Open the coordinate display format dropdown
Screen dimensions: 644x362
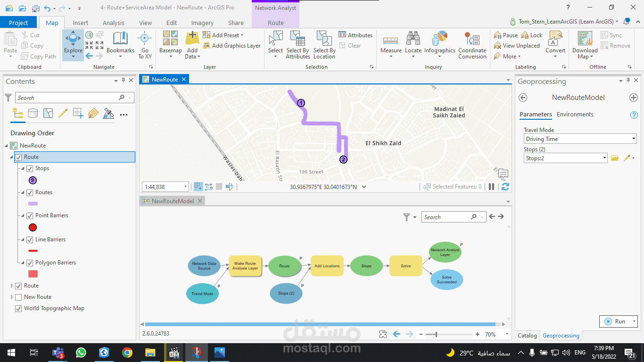364,187
